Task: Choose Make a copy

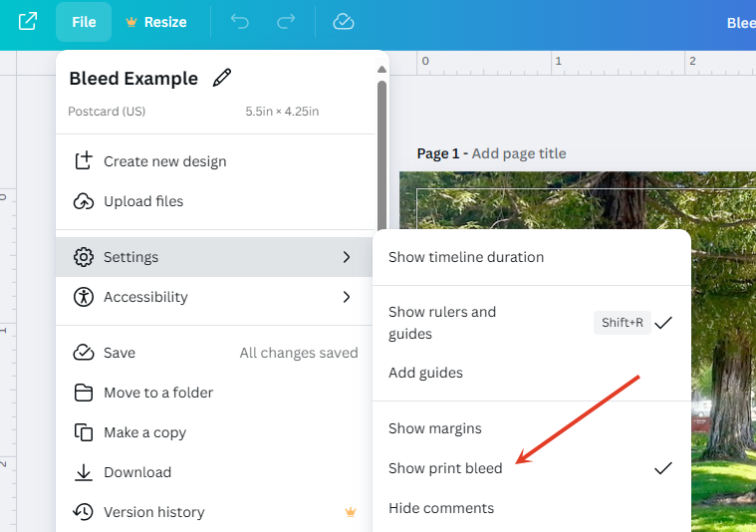Action: (x=215, y=432)
